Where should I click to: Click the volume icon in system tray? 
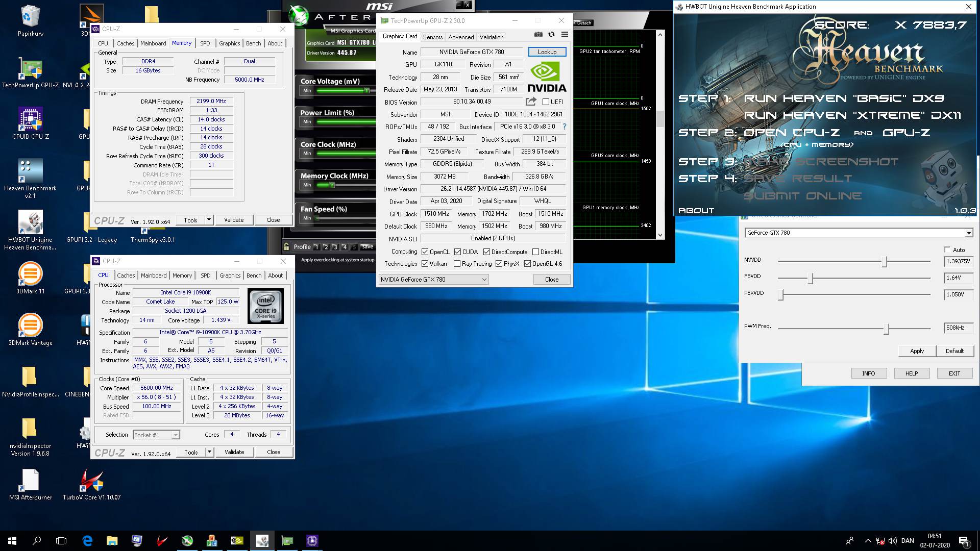click(892, 541)
